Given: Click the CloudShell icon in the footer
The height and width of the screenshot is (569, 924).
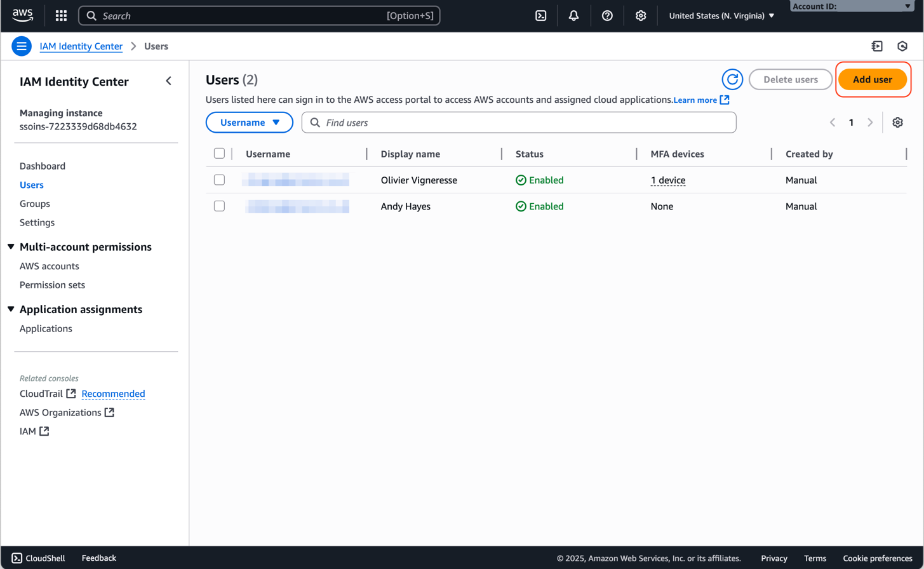Looking at the screenshot, I should [x=17, y=558].
